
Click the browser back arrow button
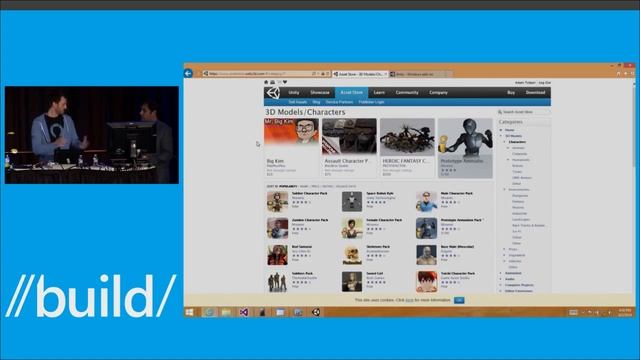click(x=188, y=73)
